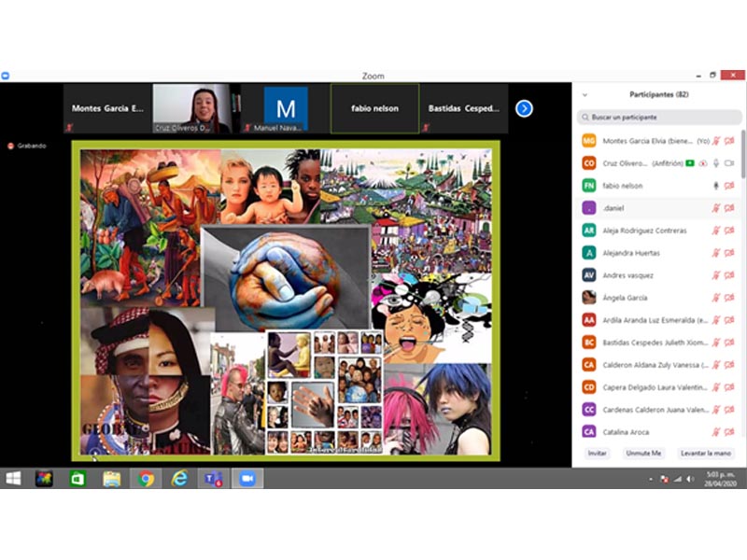
Task: Toggle the muted mic for Calderon Aldana Zuly
Action: (716, 365)
